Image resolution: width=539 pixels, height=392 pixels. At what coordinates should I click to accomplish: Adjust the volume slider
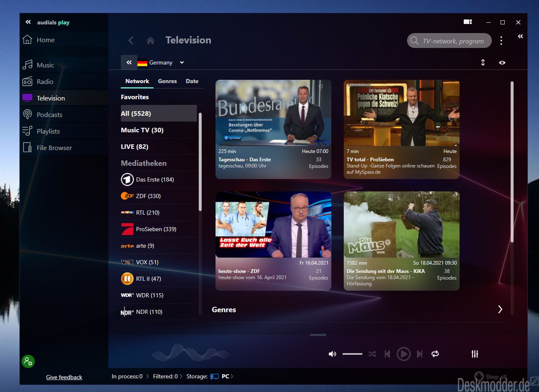pyautogui.click(x=352, y=354)
